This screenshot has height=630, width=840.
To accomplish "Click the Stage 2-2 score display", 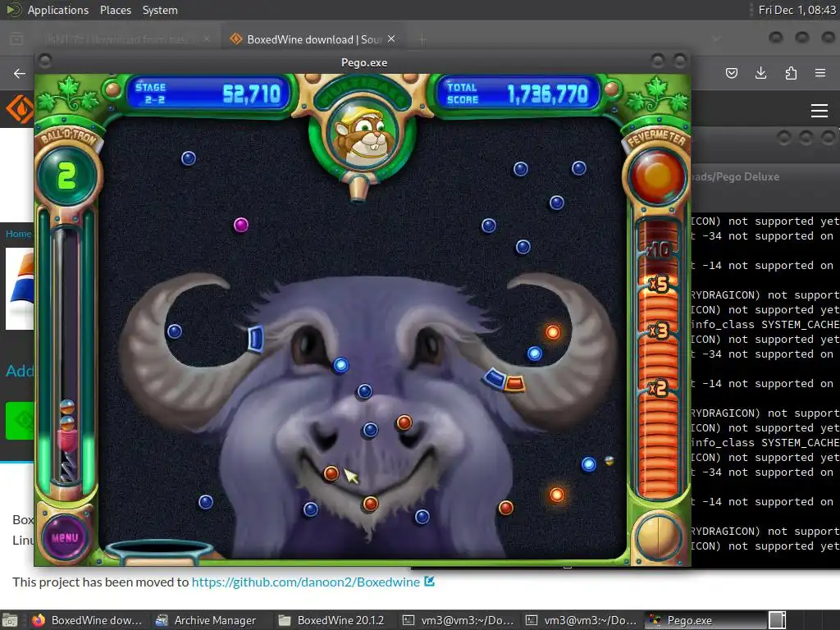I will (x=208, y=94).
